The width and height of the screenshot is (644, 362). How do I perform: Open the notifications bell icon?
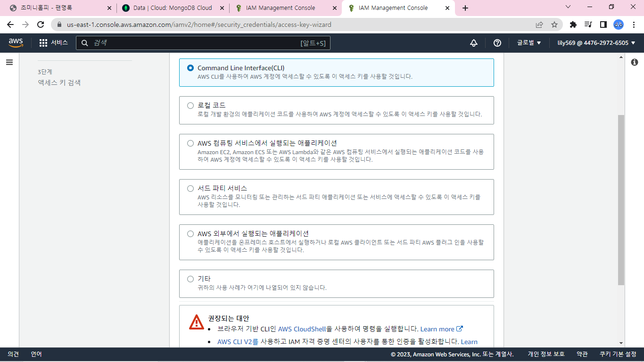[x=474, y=43]
